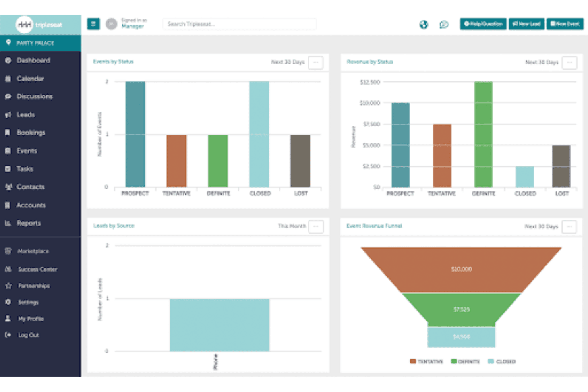Image resolution: width=588 pixels, height=392 pixels.
Task: Click the Leads by Source title
Action: pyautogui.click(x=114, y=226)
